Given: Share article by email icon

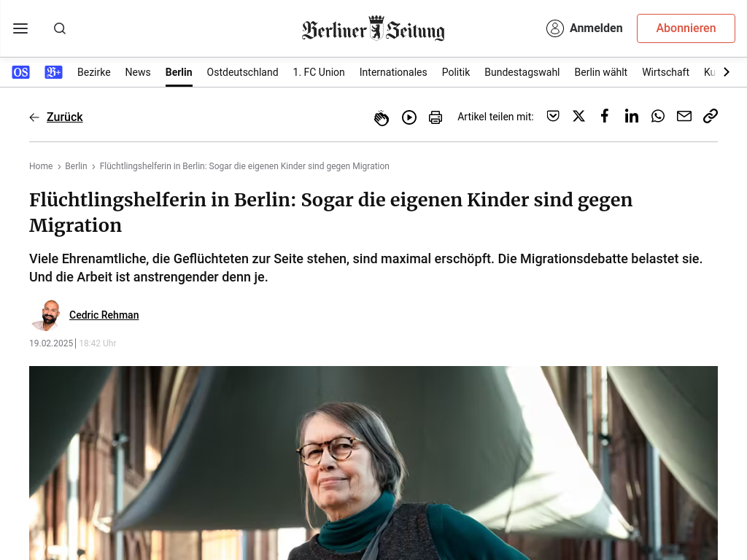Looking at the screenshot, I should point(684,116).
